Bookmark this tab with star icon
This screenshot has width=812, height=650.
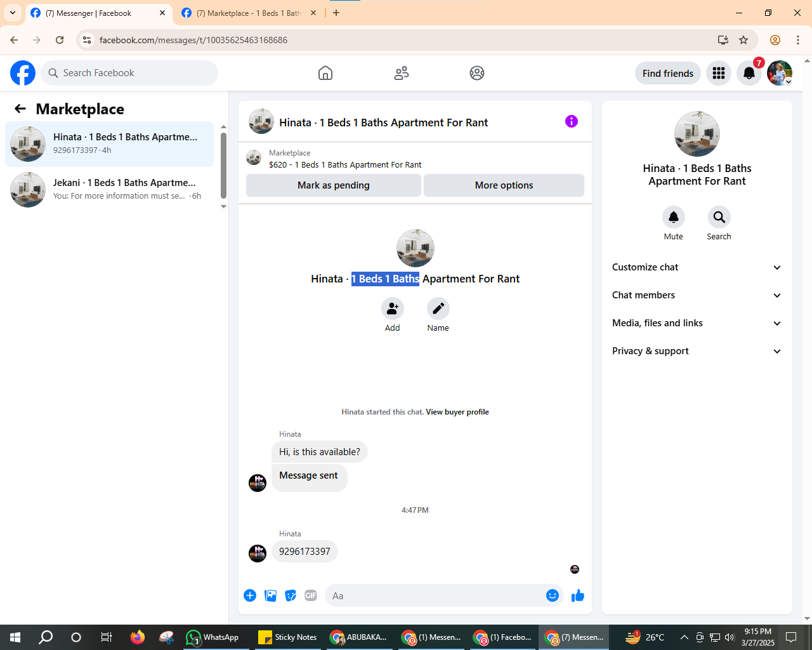click(743, 40)
